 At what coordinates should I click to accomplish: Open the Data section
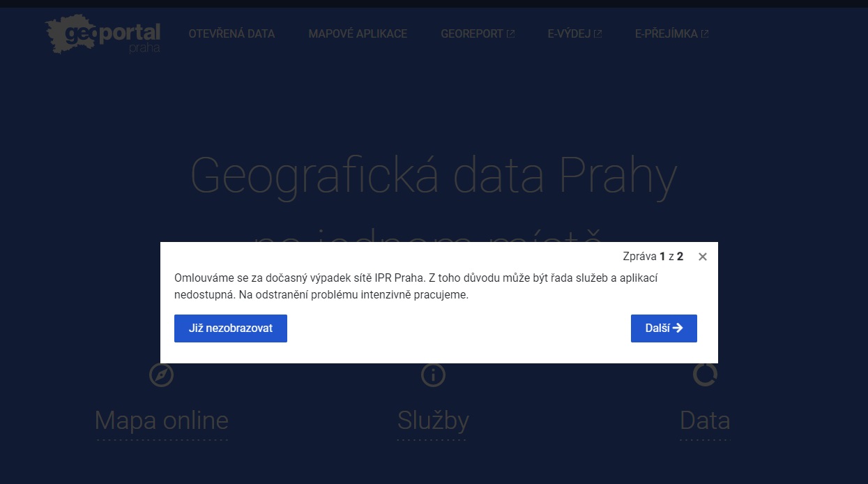(x=705, y=421)
